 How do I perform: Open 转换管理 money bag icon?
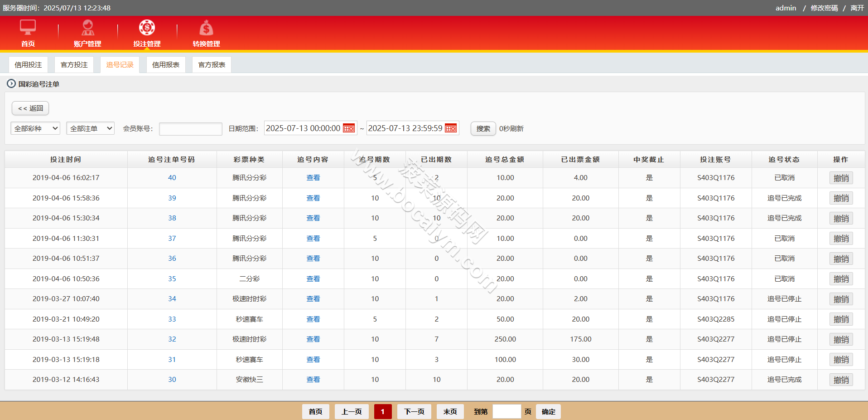(x=206, y=27)
